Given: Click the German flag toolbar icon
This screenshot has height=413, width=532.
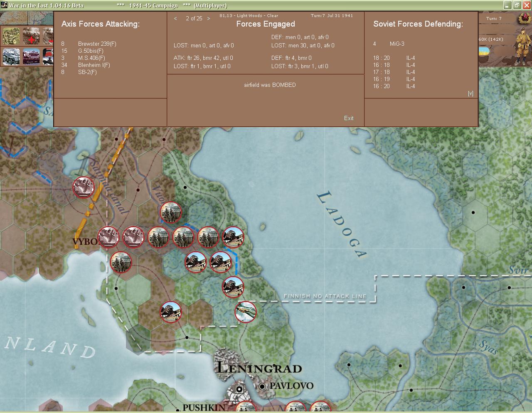Looking at the screenshot, I should pyautogui.click(x=48, y=57).
